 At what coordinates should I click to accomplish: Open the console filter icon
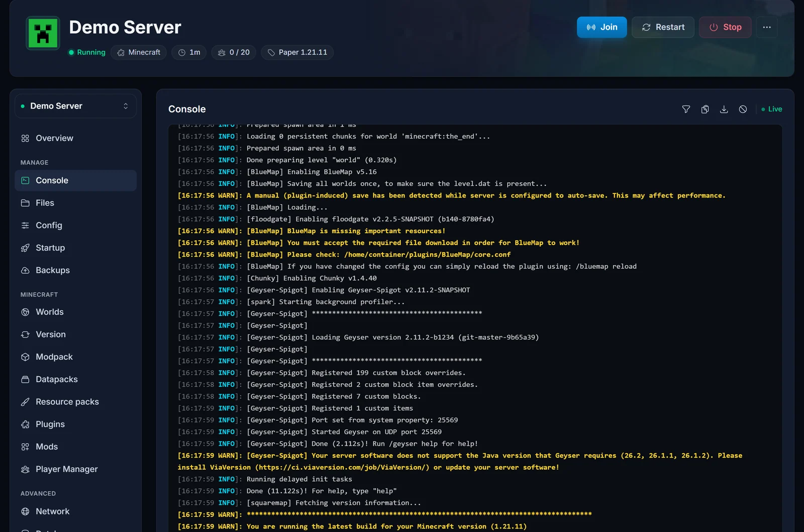tap(686, 109)
